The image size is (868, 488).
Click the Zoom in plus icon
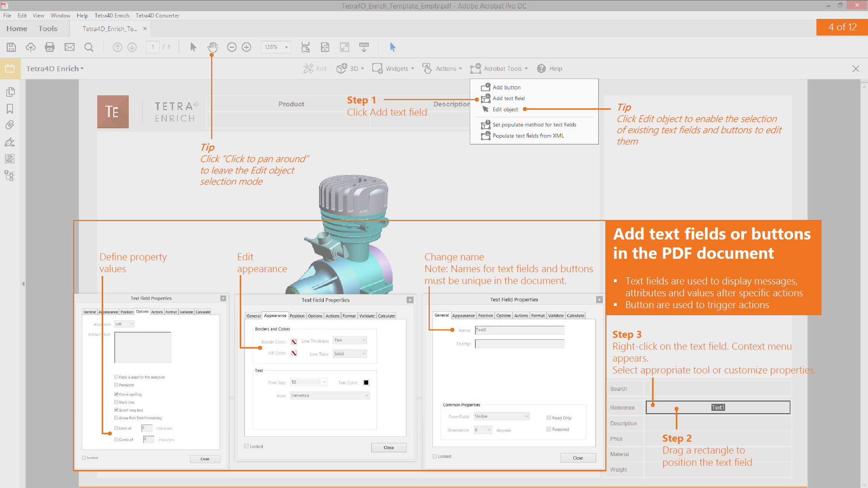tap(246, 47)
